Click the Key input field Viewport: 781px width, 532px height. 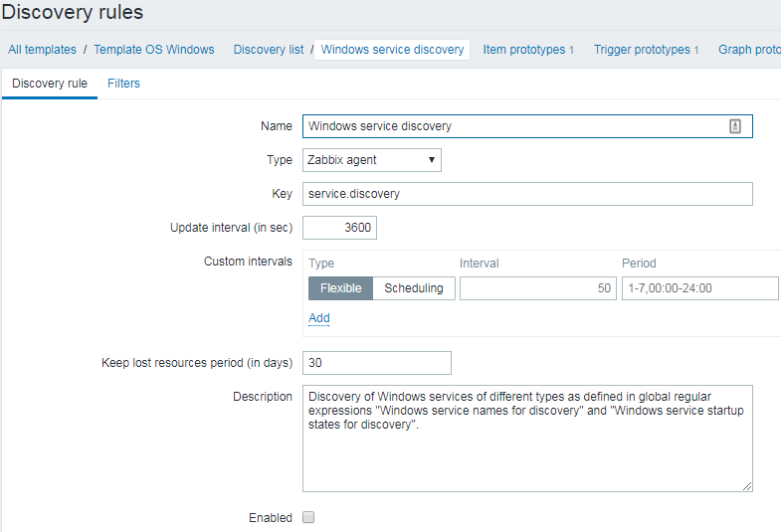tap(527, 194)
